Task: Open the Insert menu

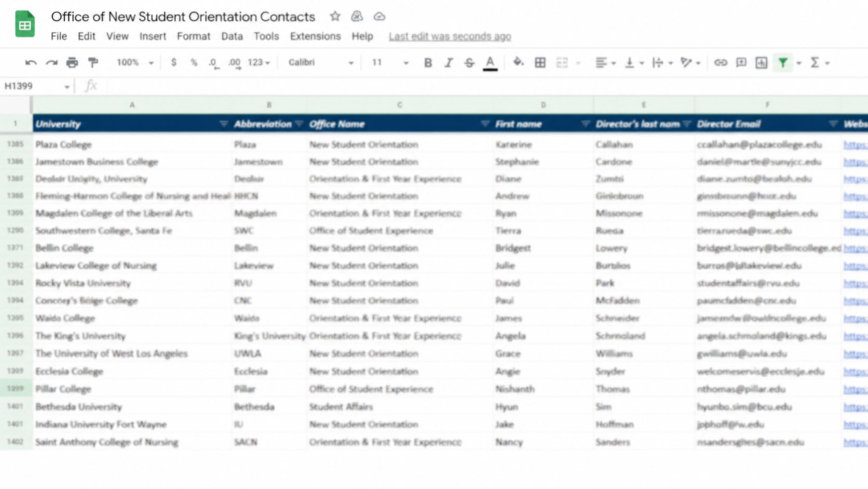Action: pyautogui.click(x=153, y=36)
